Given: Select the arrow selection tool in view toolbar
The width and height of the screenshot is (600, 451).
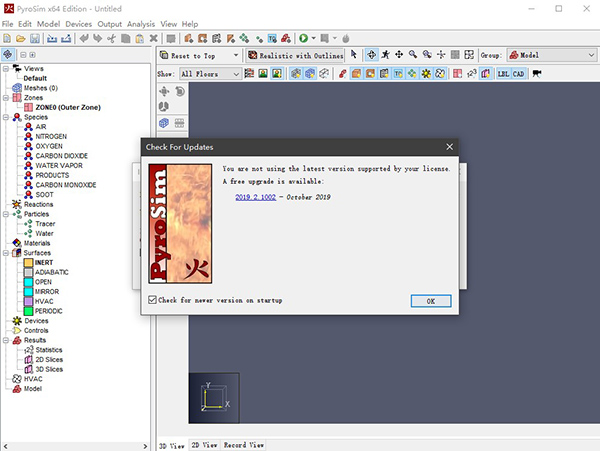Looking at the screenshot, I should tap(355, 55).
